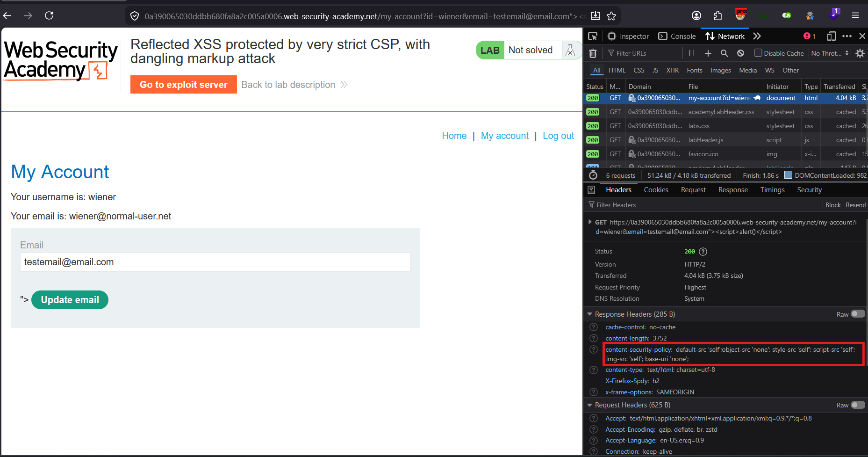Show more DevTools tools chevron

(x=757, y=36)
